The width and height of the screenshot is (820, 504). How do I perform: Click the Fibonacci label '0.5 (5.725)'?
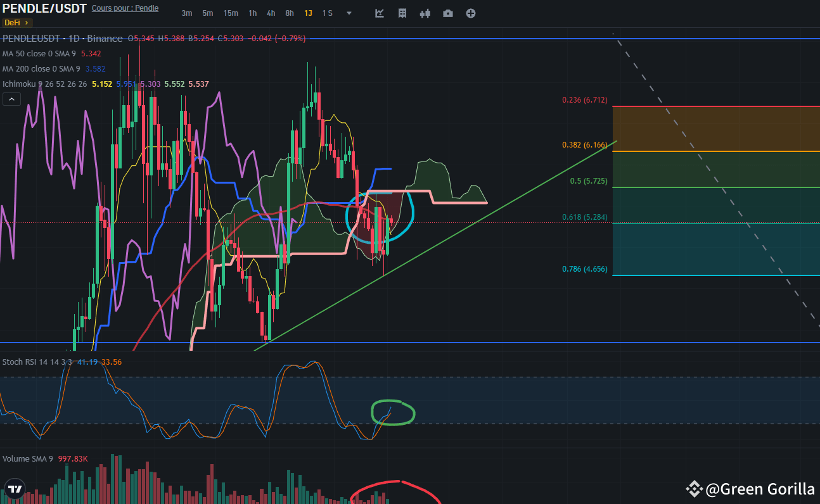tap(589, 181)
